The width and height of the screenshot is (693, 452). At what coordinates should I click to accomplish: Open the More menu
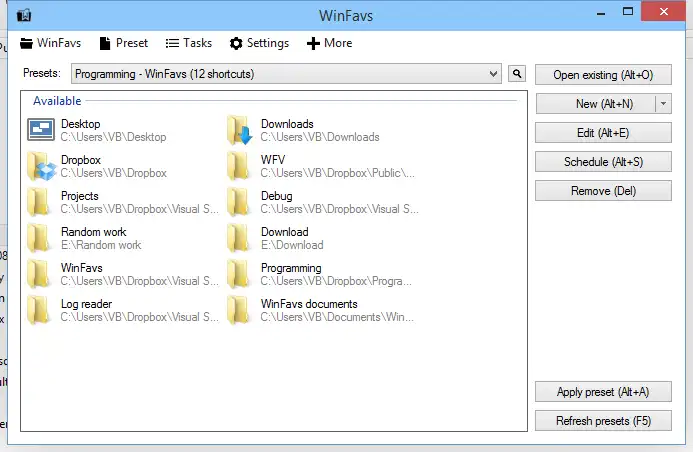[329, 43]
